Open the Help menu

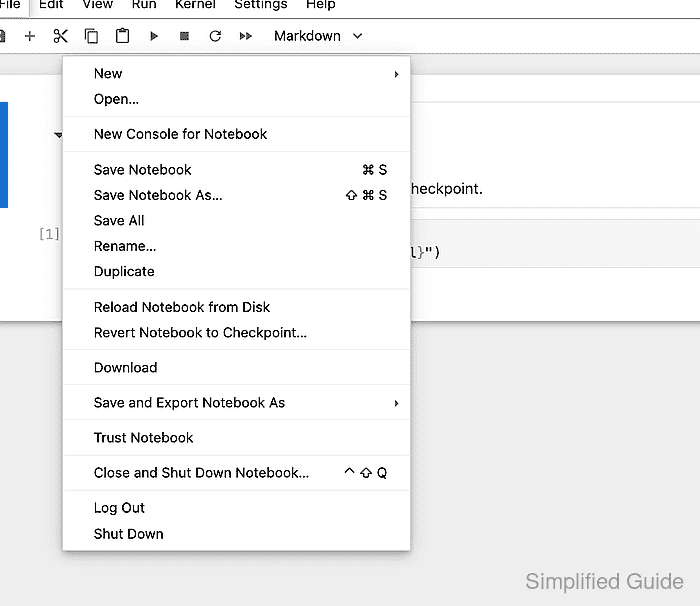click(x=321, y=5)
